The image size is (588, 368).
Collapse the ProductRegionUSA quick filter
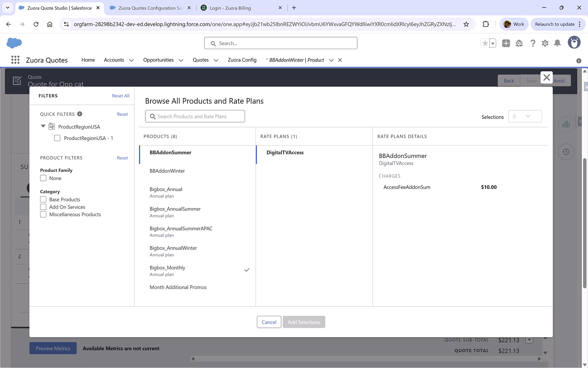(43, 126)
